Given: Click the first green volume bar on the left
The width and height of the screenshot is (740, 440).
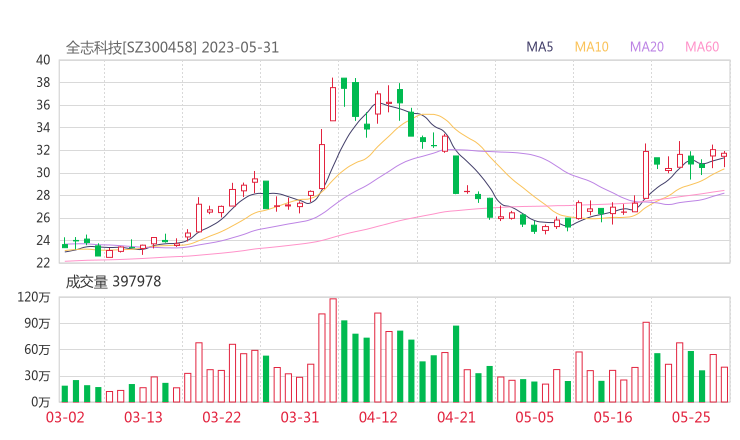Looking at the screenshot, I should 65,394.
